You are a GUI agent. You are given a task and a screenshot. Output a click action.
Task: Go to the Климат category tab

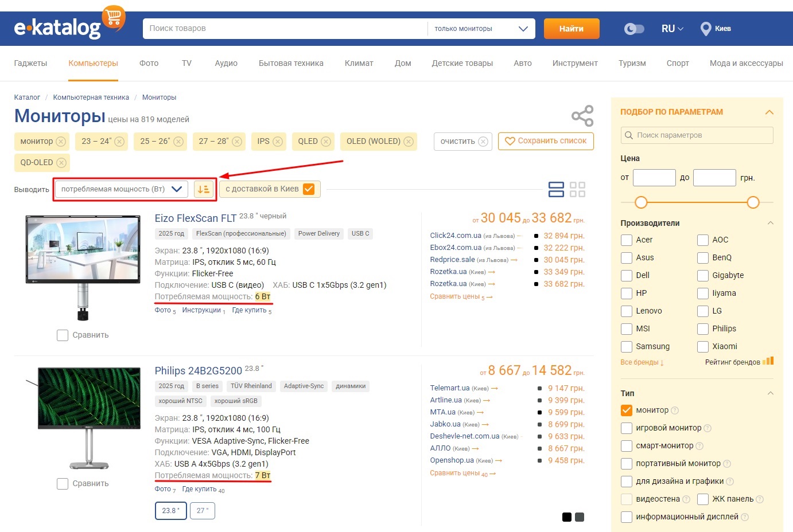tap(359, 63)
